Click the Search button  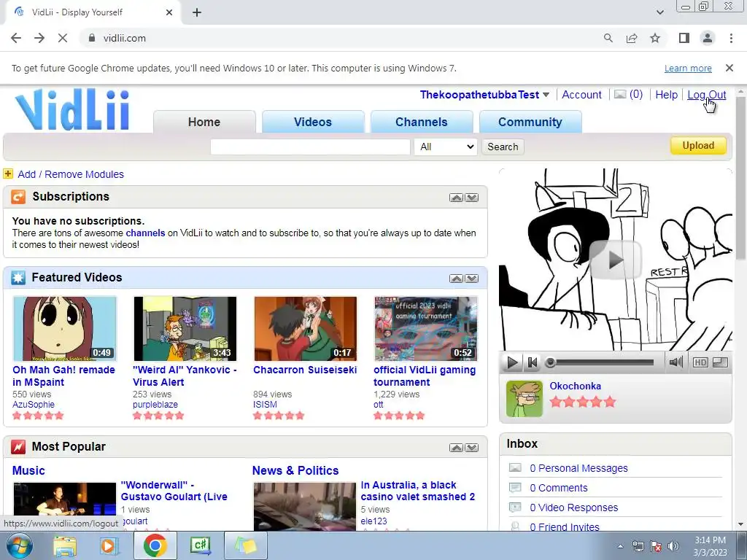(503, 147)
